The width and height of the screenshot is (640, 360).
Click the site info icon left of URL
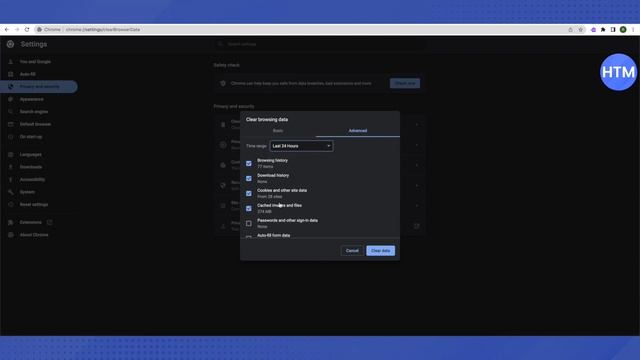[x=39, y=29]
